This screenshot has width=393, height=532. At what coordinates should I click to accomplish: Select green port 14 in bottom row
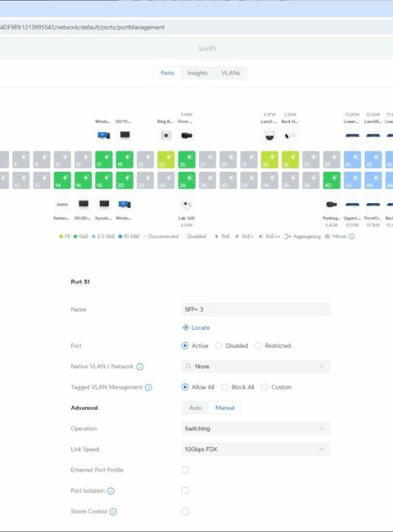62,181
